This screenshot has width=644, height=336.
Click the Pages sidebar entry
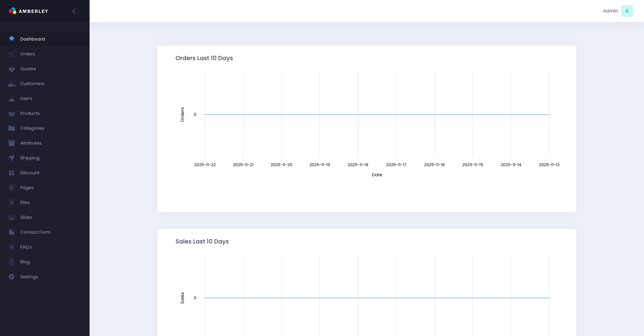[27, 187]
